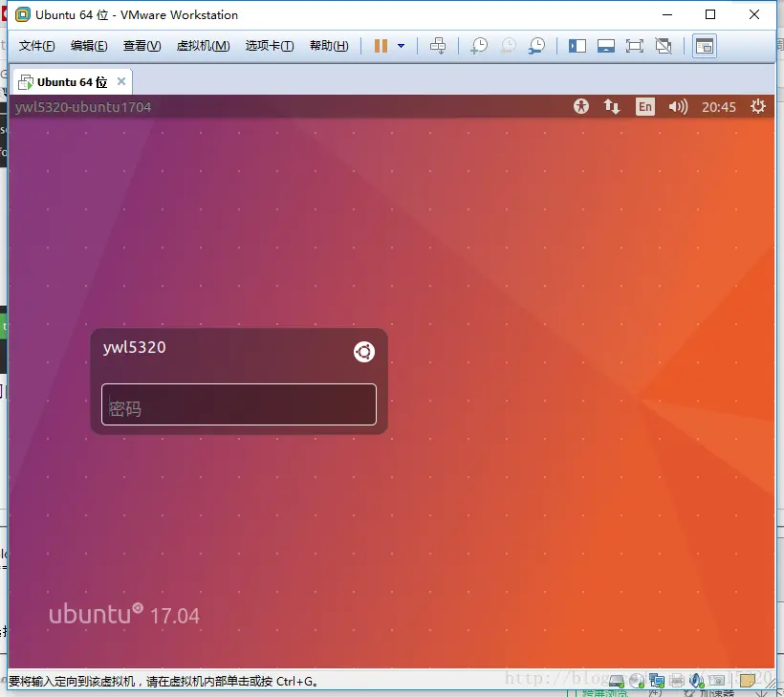Click hostname ywl5320-ubuntu1704 in panel

[83, 107]
